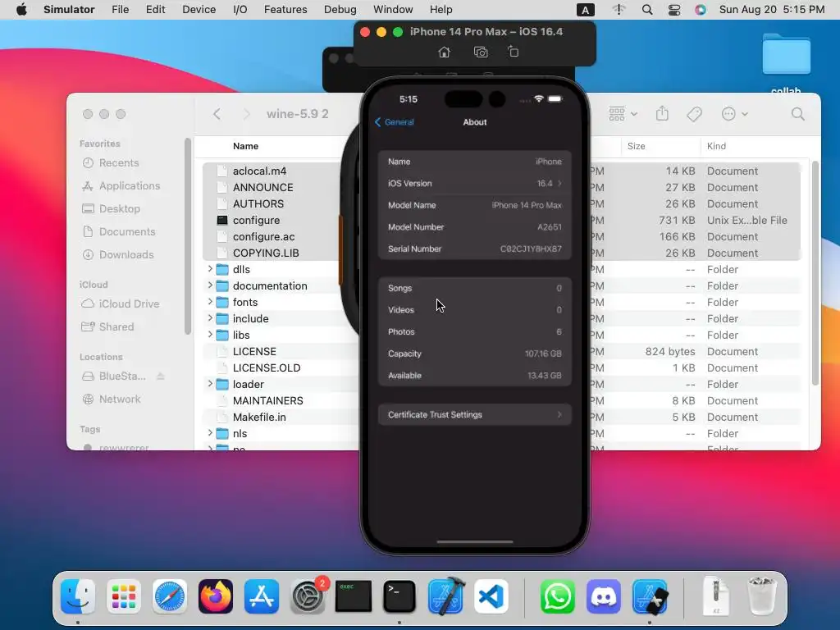Select Applications in Finder sidebar
Image resolution: width=840 pixels, height=630 pixels.
coord(121,186)
